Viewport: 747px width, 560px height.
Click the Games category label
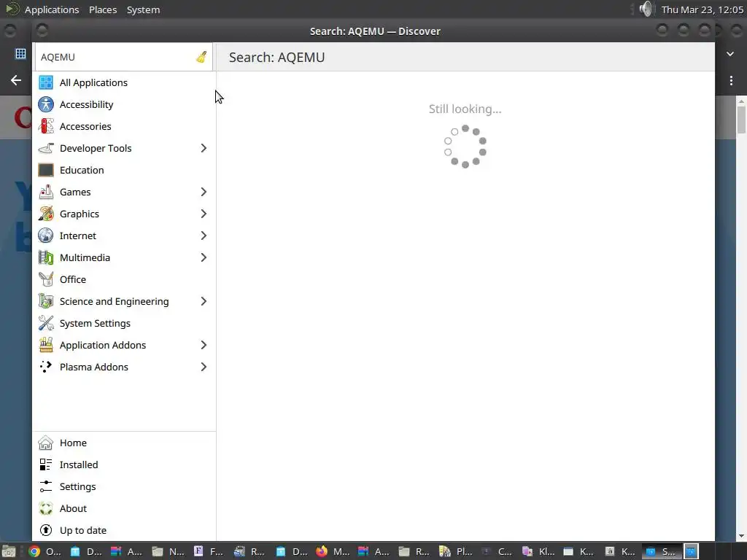coord(75,192)
